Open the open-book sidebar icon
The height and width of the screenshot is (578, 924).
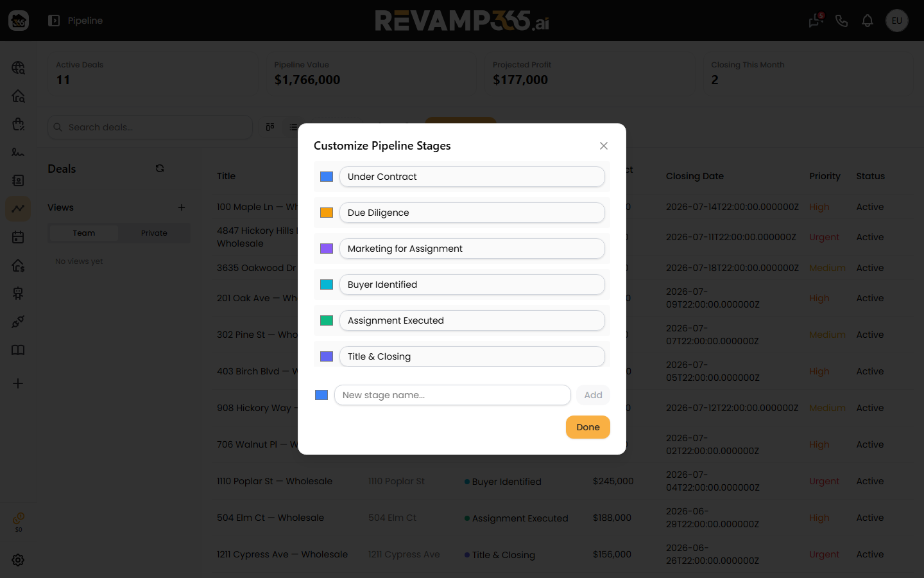[x=18, y=350]
